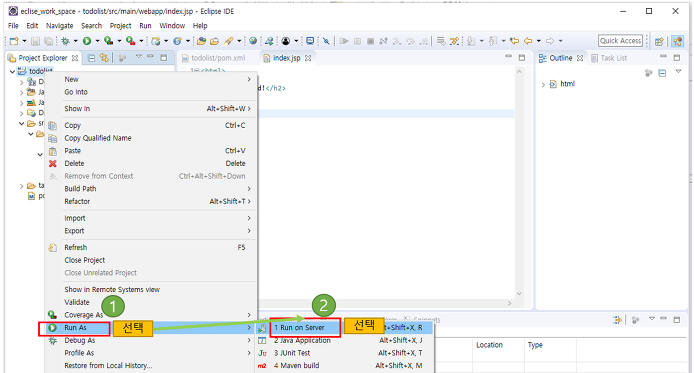Click the Open Perspective icon
This screenshot has height=373, width=694.
(x=659, y=41)
